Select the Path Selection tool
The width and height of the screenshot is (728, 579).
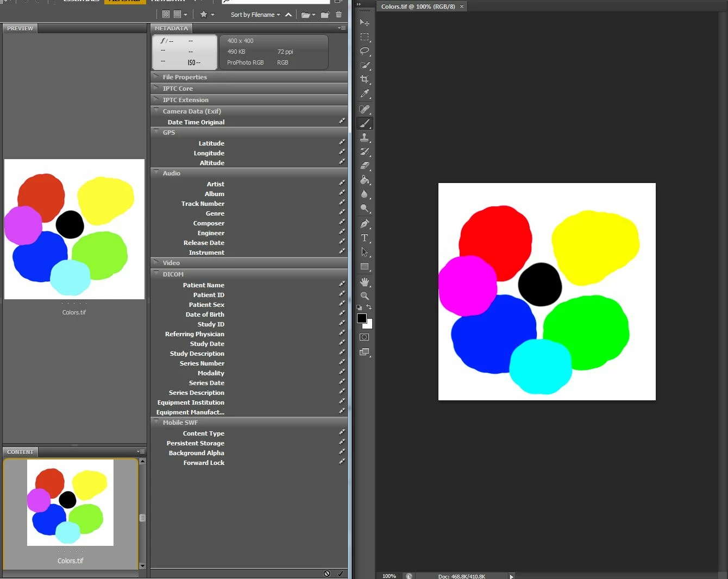click(365, 252)
